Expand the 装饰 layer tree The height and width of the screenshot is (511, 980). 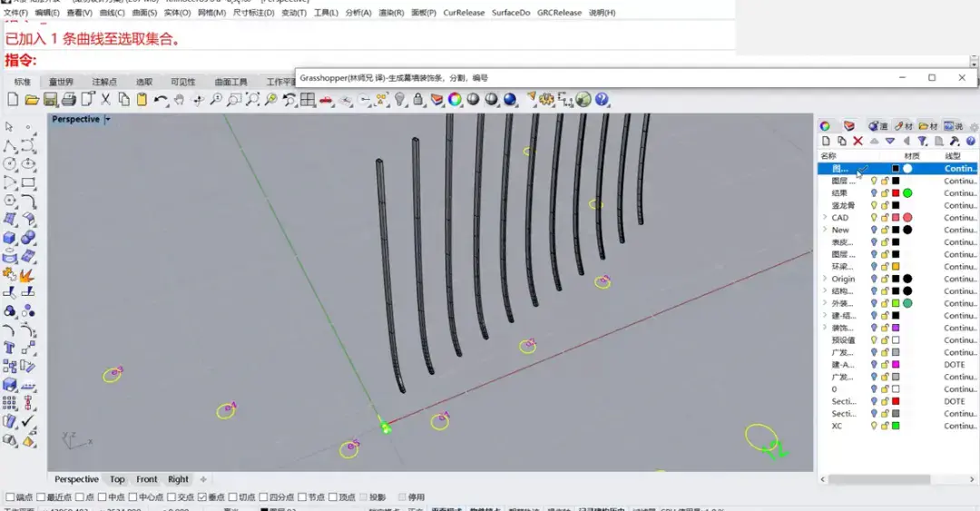coord(825,328)
